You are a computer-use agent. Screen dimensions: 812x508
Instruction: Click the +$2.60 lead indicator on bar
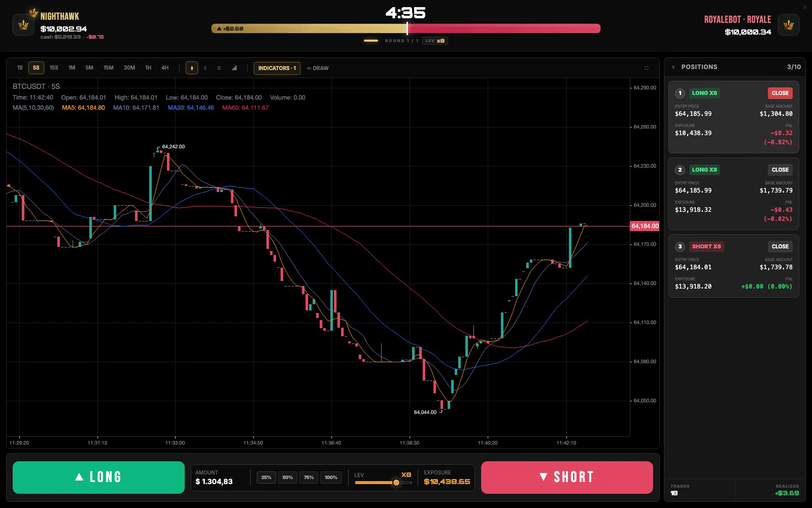(230, 28)
